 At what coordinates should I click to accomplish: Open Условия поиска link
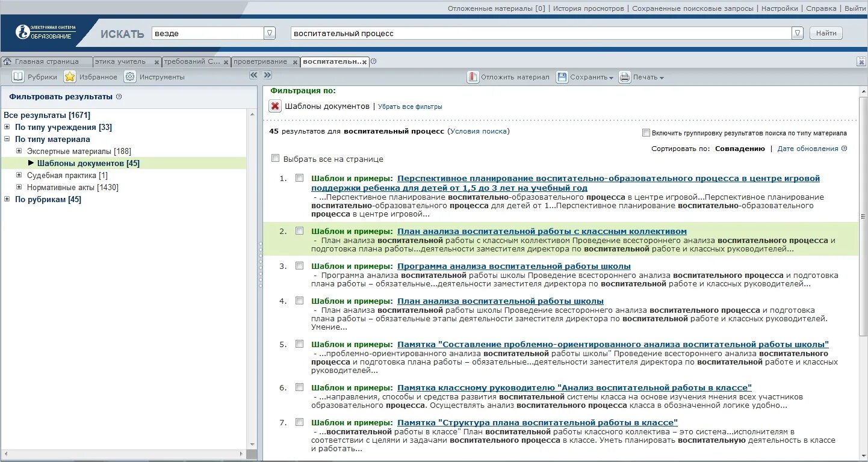tap(479, 131)
